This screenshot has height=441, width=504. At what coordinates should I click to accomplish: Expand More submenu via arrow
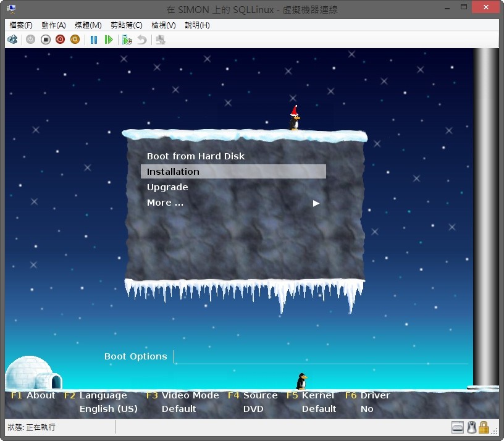[316, 203]
